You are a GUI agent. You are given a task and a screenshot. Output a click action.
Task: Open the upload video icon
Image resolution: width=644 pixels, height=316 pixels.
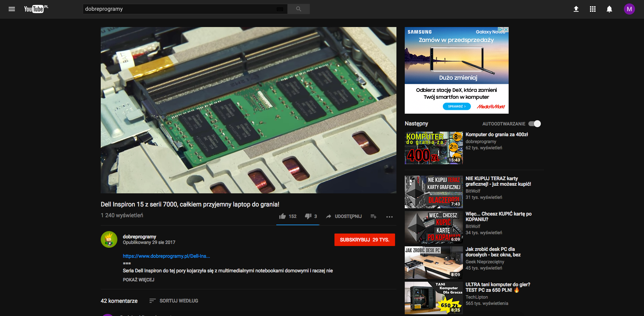(x=576, y=9)
